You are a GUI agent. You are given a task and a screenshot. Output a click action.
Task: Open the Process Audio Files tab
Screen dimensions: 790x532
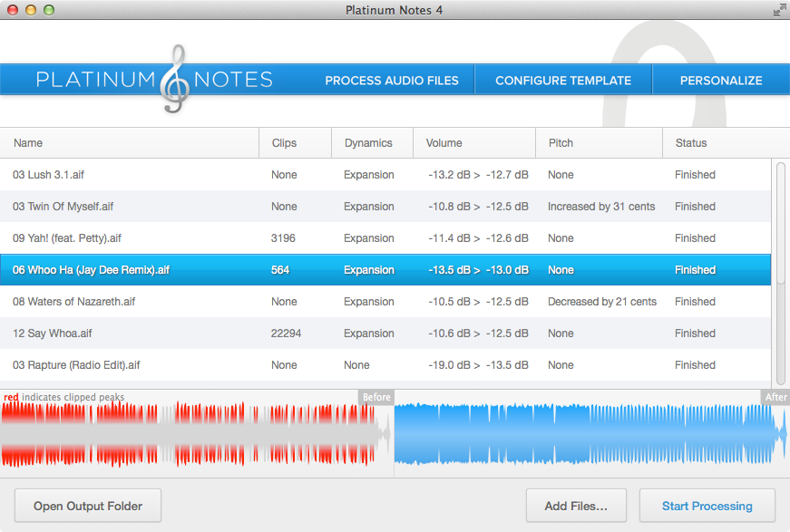(x=392, y=81)
